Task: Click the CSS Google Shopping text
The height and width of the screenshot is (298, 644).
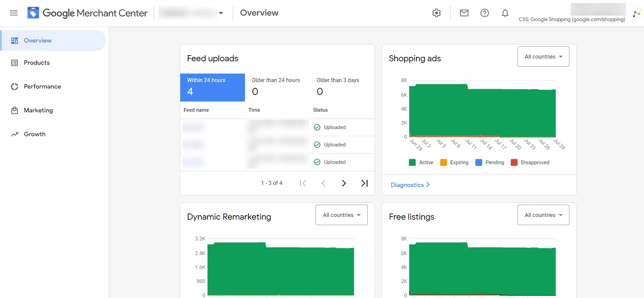Action: (572, 19)
